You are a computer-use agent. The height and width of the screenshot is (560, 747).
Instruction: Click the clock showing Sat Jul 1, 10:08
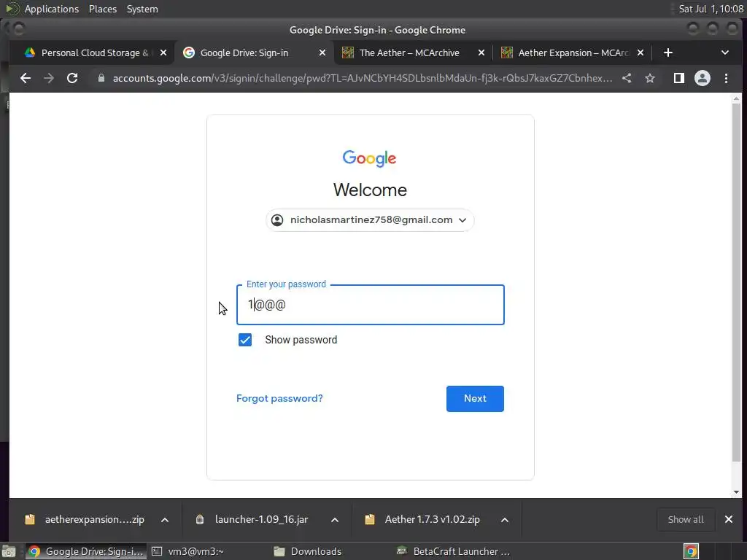711,9
